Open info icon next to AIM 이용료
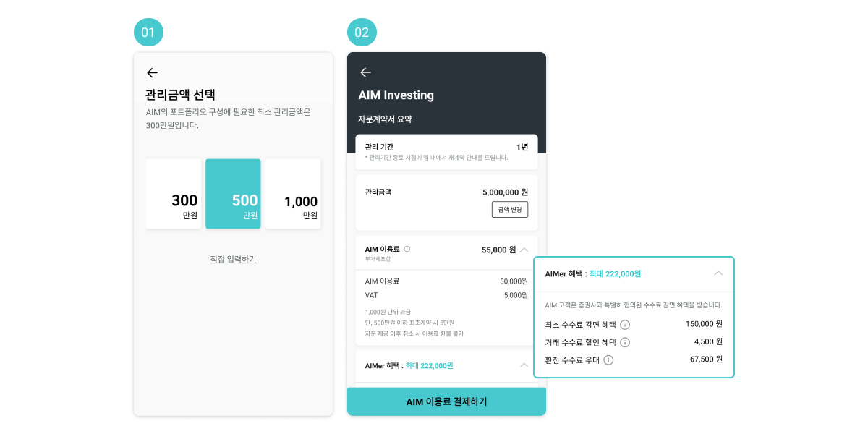This screenshot has width=868, height=434. pyautogui.click(x=407, y=249)
